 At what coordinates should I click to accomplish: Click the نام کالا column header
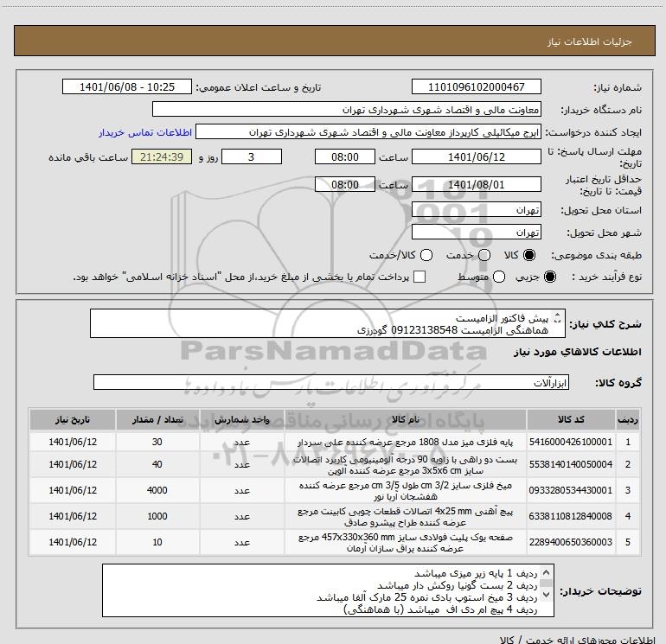(405, 419)
